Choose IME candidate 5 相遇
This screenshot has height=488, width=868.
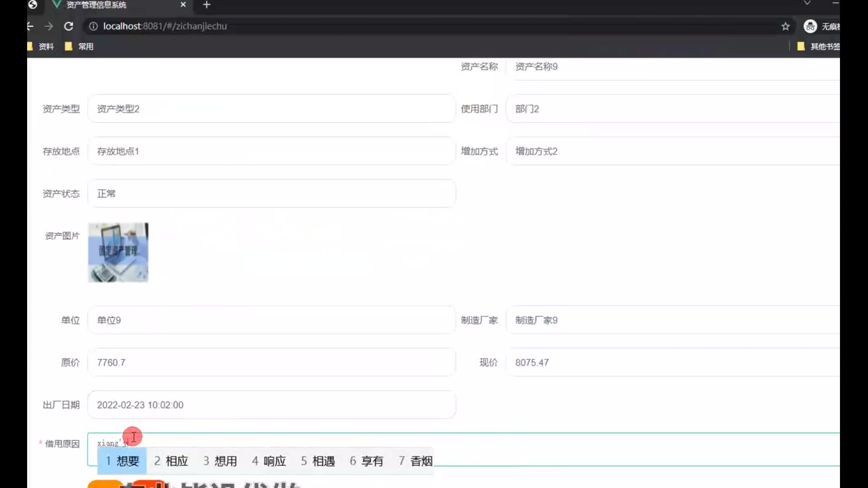coord(318,461)
